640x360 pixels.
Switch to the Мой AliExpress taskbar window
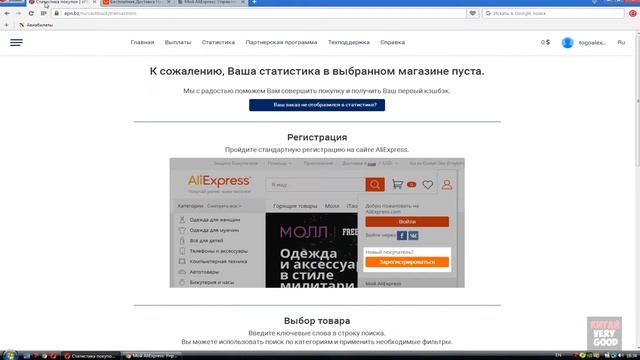pyautogui.click(x=152, y=356)
